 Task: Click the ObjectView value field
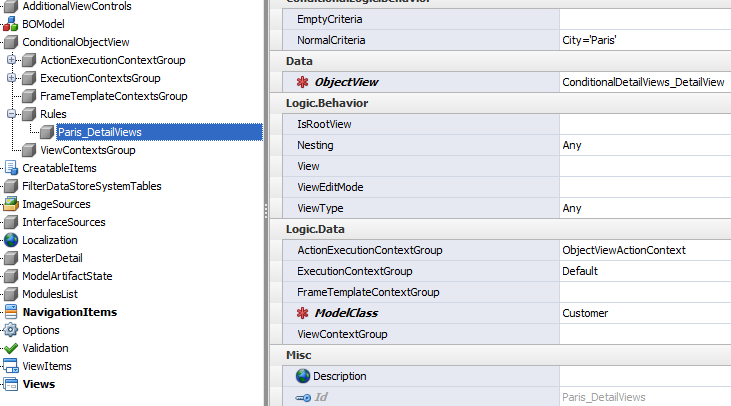(x=644, y=82)
